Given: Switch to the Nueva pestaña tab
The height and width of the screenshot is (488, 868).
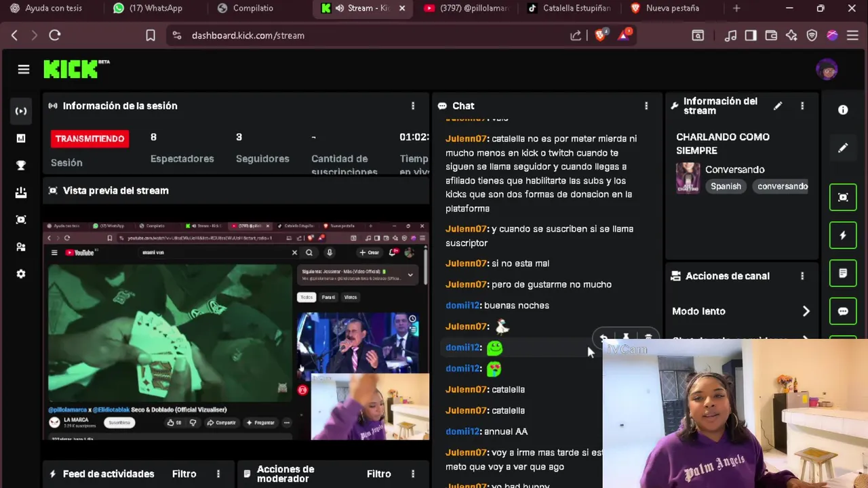Looking at the screenshot, I should pos(671,8).
